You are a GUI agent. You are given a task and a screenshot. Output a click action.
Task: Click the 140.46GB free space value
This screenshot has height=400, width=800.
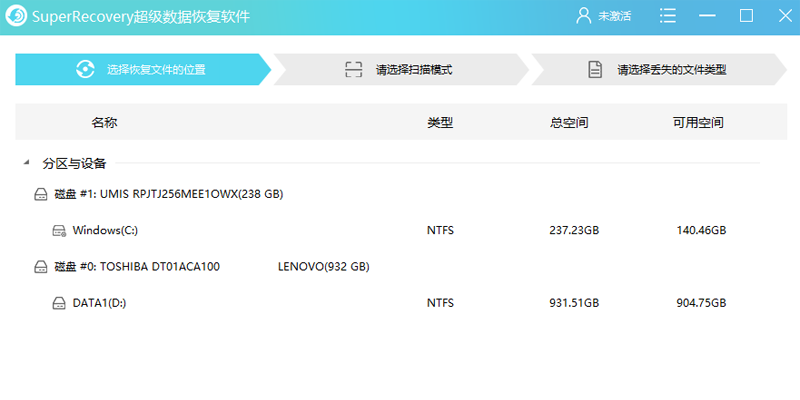(701, 231)
